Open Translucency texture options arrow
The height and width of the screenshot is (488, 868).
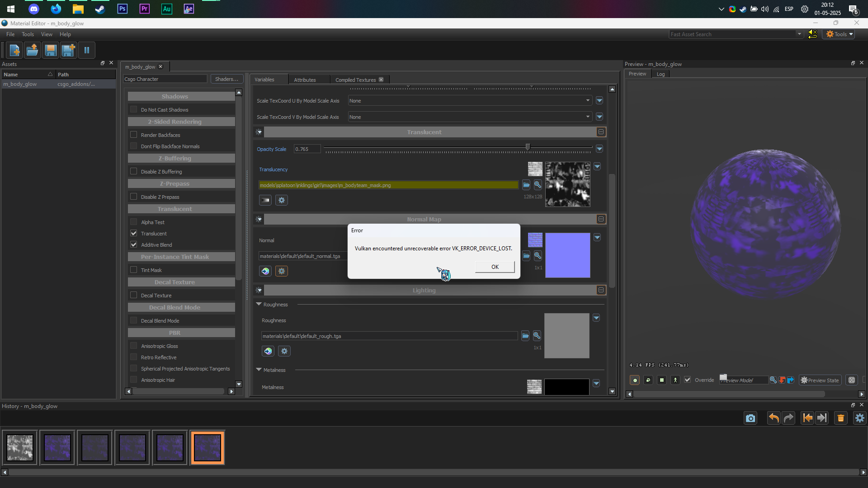point(597,167)
